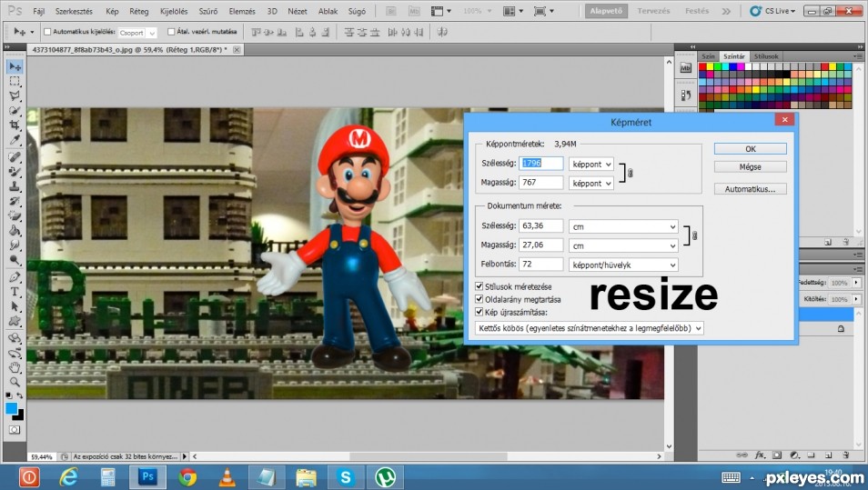Open the Réteg menu
This screenshot has width=868, height=490.
point(139,11)
